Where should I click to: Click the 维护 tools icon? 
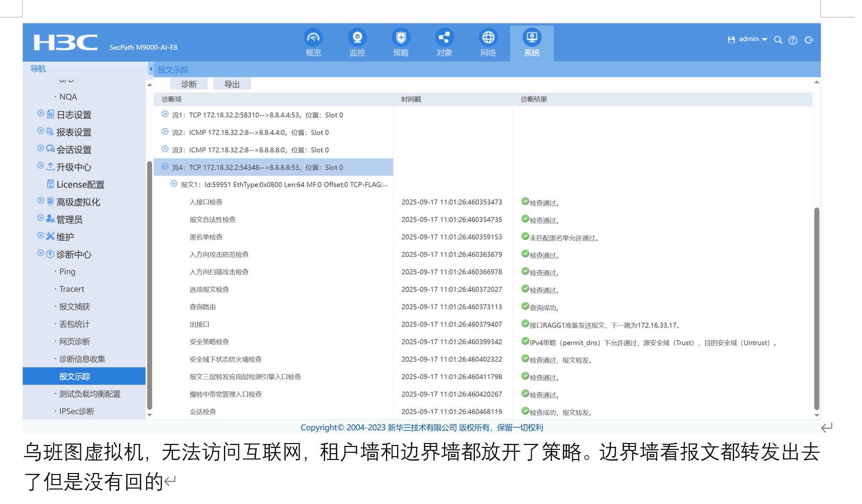50,236
